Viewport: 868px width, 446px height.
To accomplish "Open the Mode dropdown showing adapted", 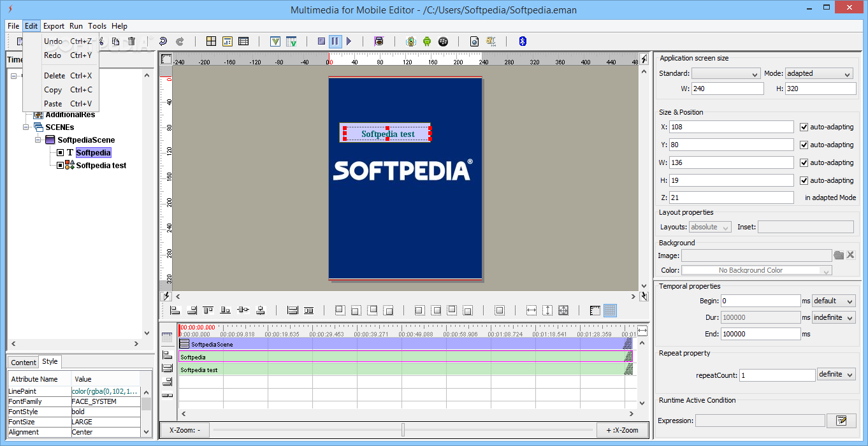I will pos(819,73).
